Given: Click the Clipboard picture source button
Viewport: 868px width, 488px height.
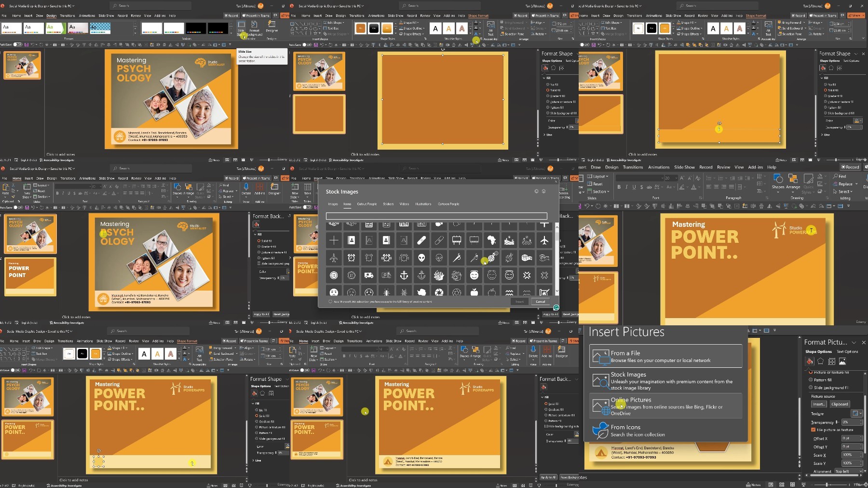Looking at the screenshot, I should (x=840, y=404).
